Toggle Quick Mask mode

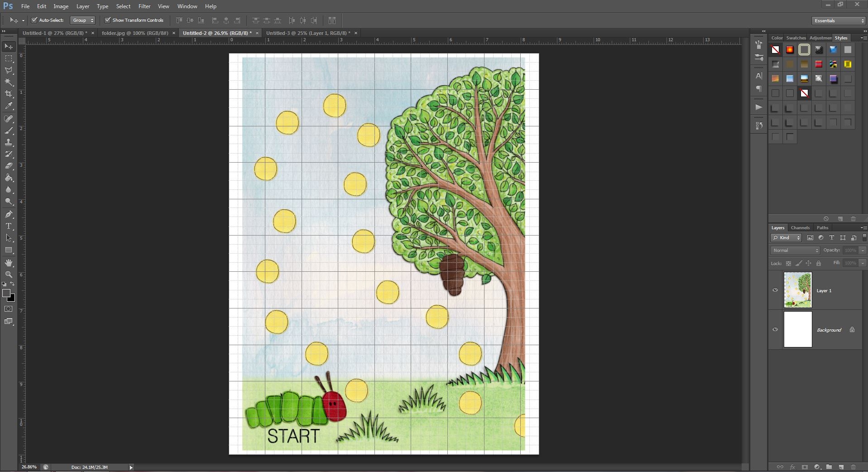pos(9,309)
